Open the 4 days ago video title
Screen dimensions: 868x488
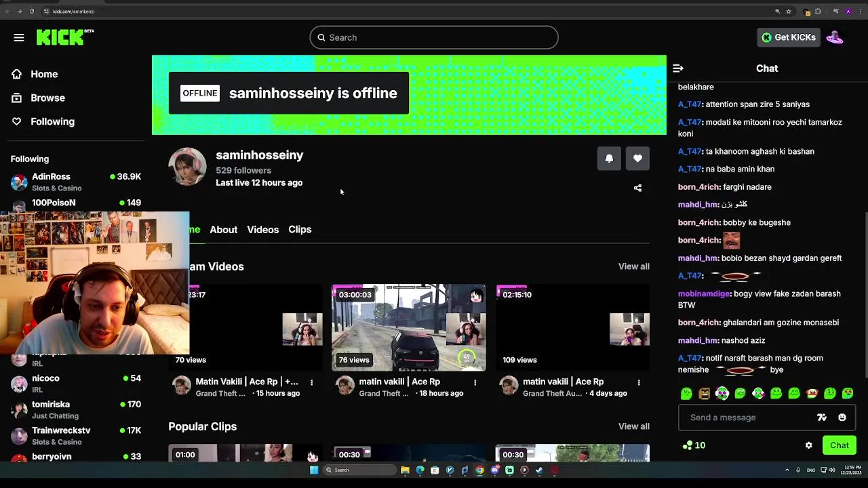tap(563, 382)
